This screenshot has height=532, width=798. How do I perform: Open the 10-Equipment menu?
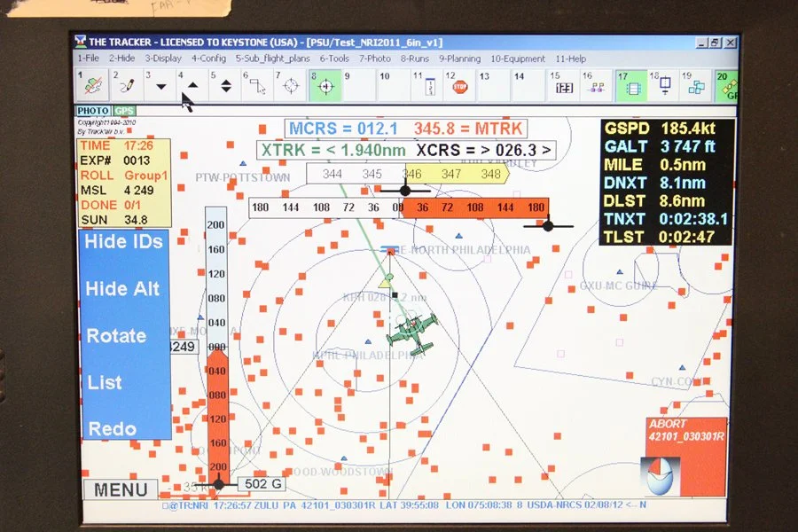point(518,59)
